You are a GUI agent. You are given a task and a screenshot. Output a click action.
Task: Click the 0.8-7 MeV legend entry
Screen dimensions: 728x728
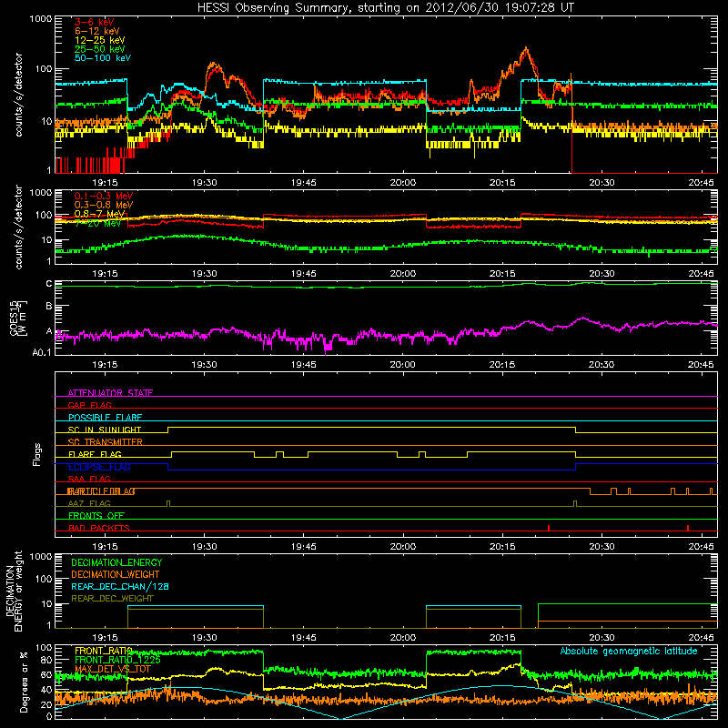(100, 214)
